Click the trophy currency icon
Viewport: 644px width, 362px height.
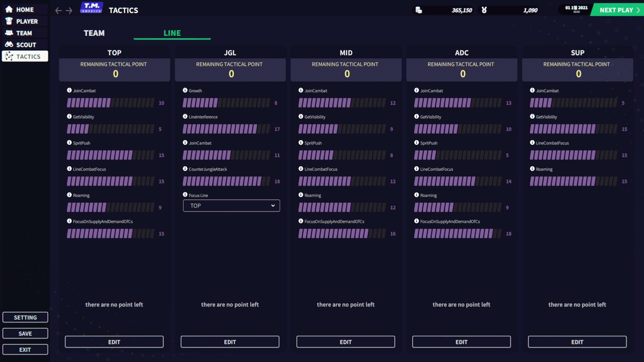coord(484,10)
